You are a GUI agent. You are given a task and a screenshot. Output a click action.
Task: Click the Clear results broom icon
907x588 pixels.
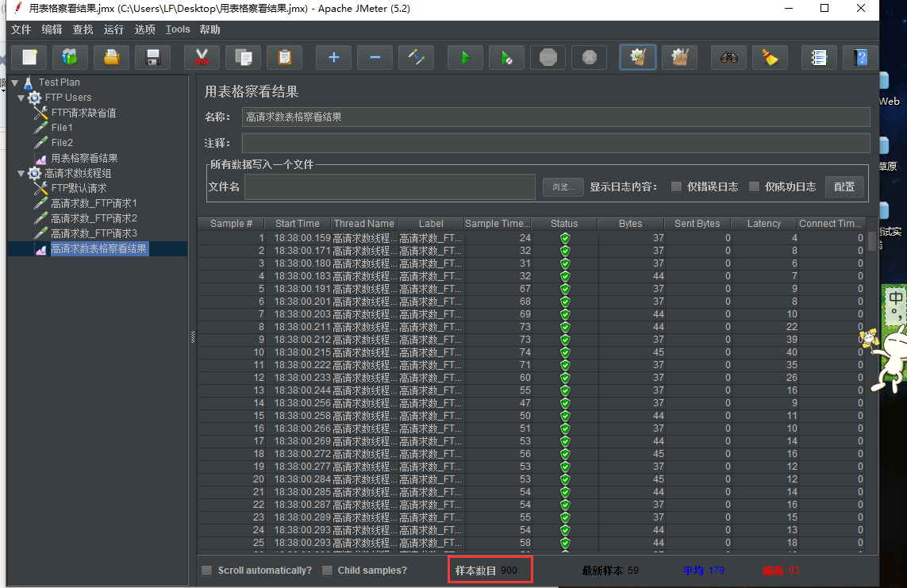(x=638, y=57)
